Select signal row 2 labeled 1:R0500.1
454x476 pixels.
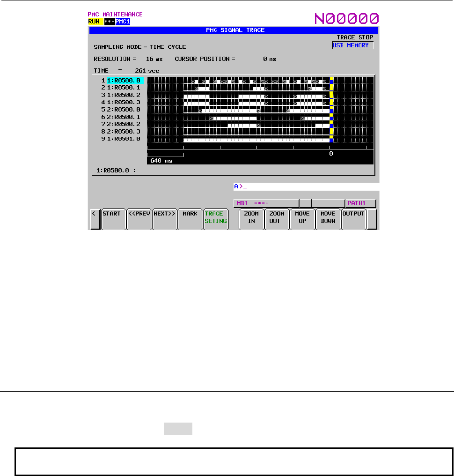[121, 88]
